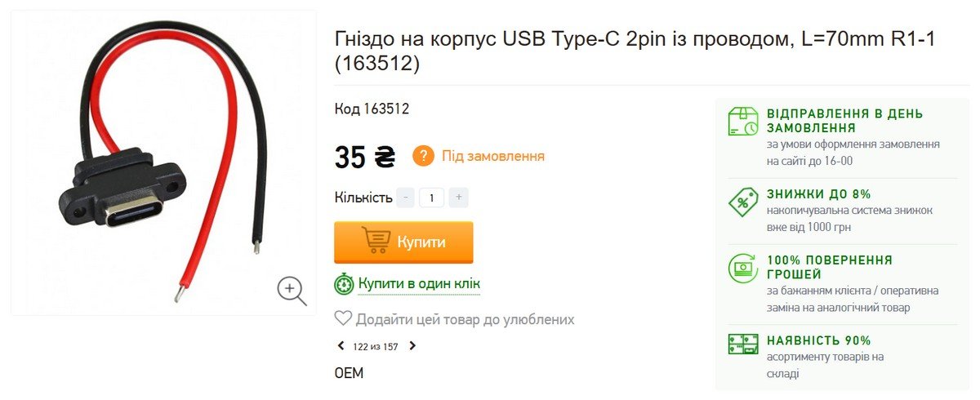This screenshot has width=980, height=400.
Task: Click the OEM brand label
Action: [x=349, y=373]
